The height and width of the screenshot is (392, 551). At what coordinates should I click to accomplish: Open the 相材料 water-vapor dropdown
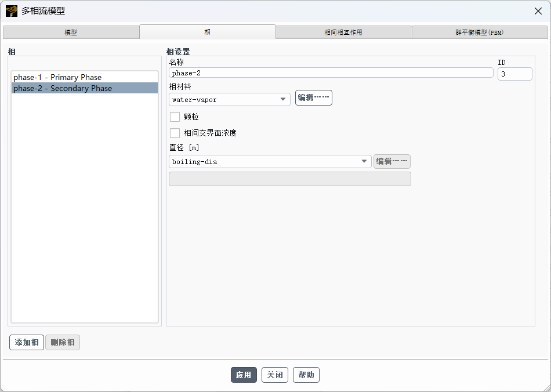(x=230, y=99)
